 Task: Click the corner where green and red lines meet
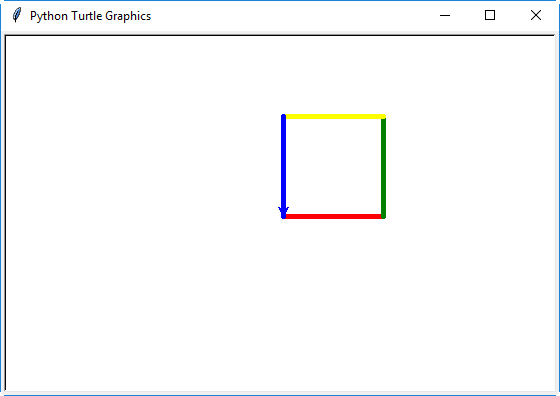384,216
